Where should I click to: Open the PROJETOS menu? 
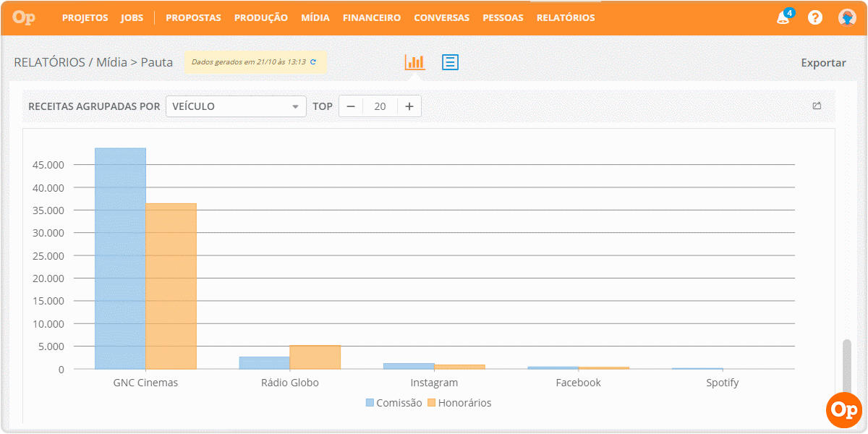click(x=85, y=17)
